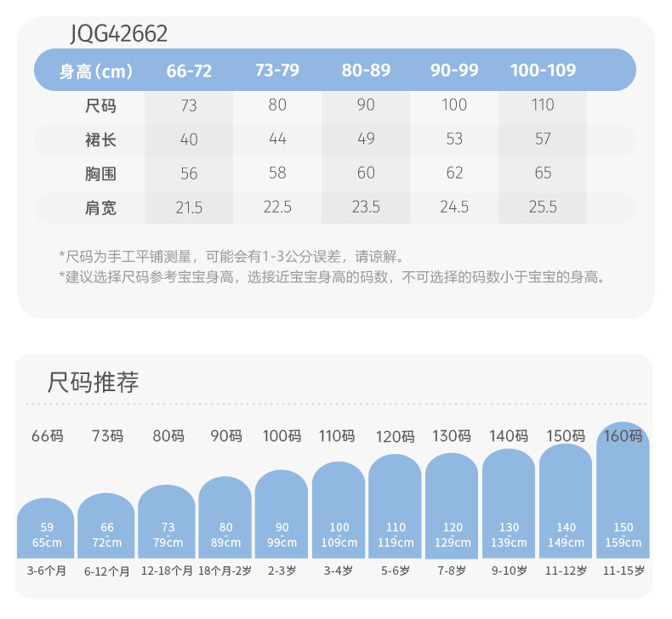This screenshot has width=672, height=619.
Task: Click shoulder width value 23.5
Action: pos(366,207)
